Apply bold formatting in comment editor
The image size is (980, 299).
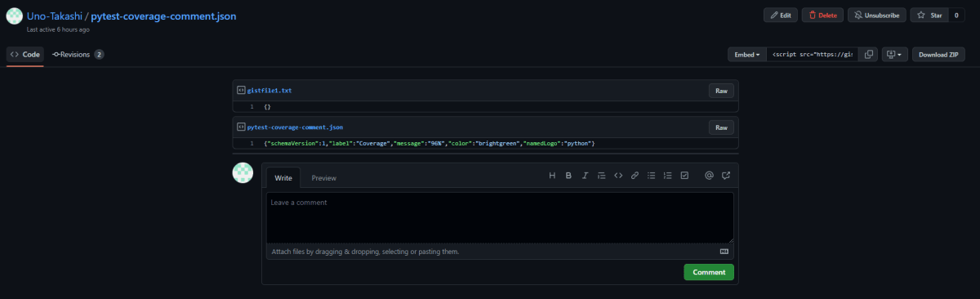[568, 176]
